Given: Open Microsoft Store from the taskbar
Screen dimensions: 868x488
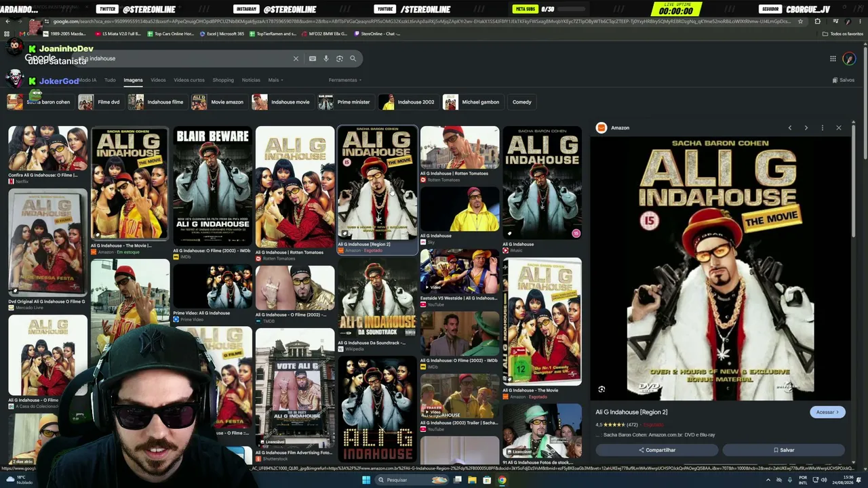Looking at the screenshot, I should pyautogui.click(x=487, y=480).
